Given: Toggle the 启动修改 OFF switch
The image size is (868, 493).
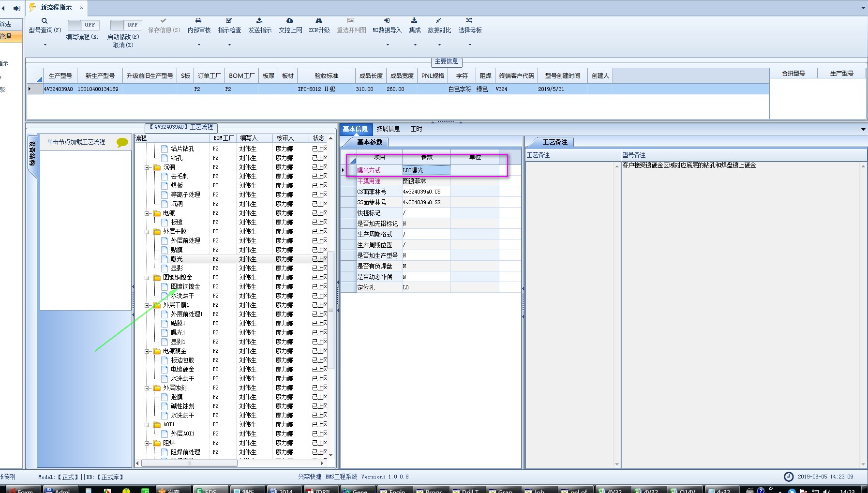Looking at the screenshot, I should (126, 25).
